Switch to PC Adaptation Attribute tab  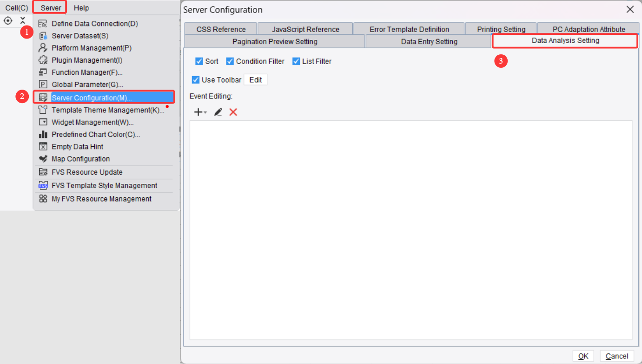[589, 29]
